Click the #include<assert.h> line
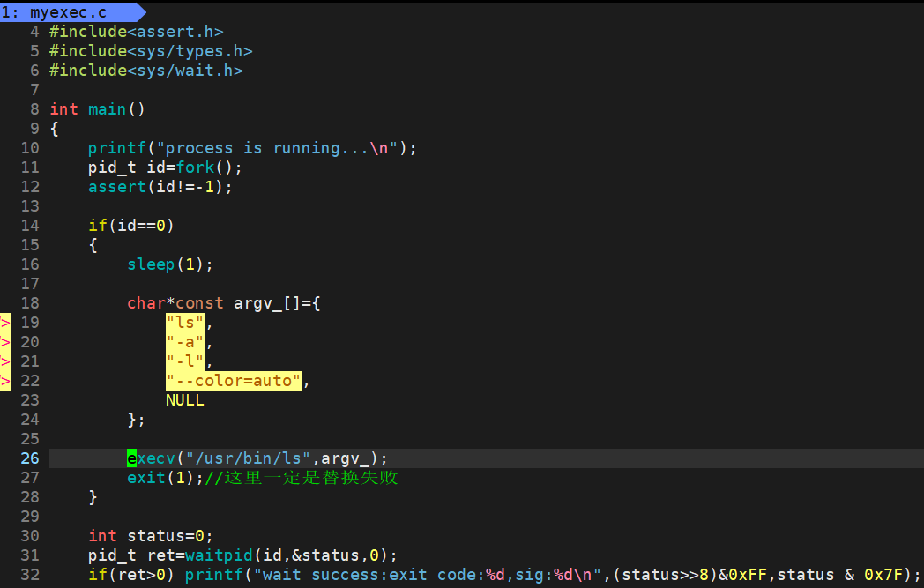924x588 pixels. pos(136,31)
